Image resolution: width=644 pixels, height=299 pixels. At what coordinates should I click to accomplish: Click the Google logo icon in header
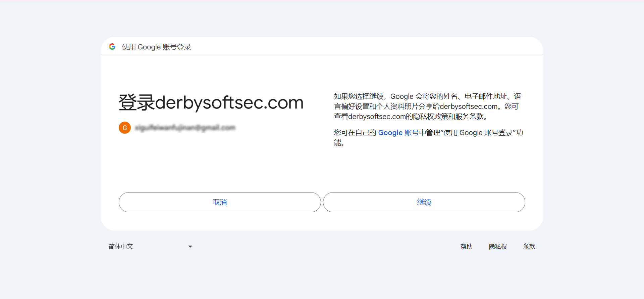(x=112, y=47)
